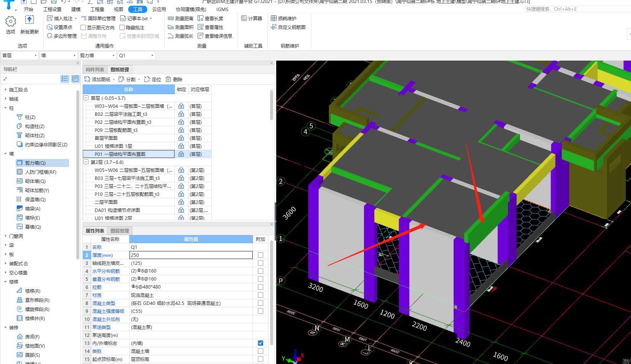Toggle 附加 checkbox for 混凝土强度等级
Screen dimensions: 631x364
point(261,311)
